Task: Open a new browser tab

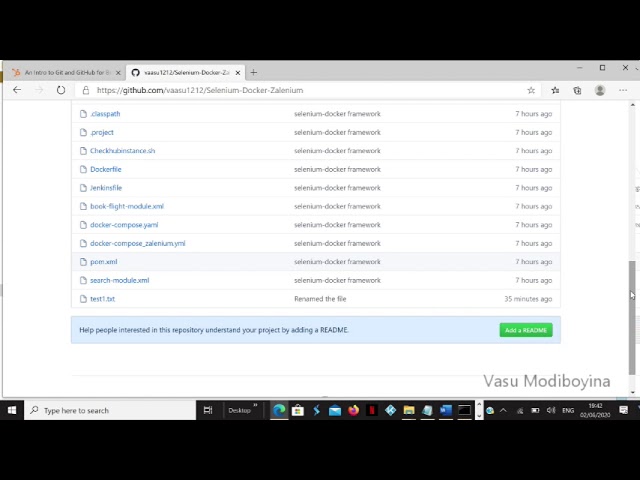Action: pyautogui.click(x=253, y=72)
